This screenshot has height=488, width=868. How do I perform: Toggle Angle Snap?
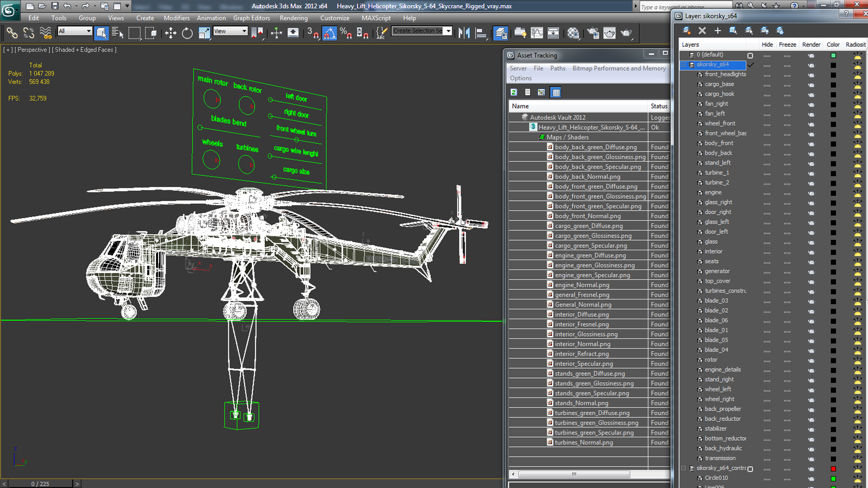(x=330, y=33)
